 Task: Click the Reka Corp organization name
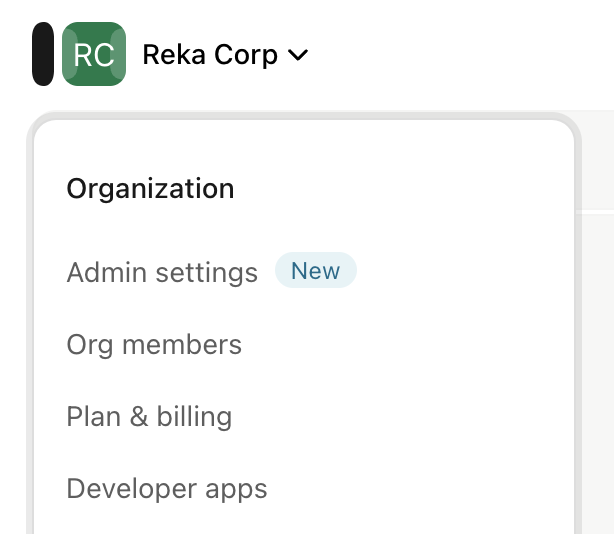[x=210, y=55]
